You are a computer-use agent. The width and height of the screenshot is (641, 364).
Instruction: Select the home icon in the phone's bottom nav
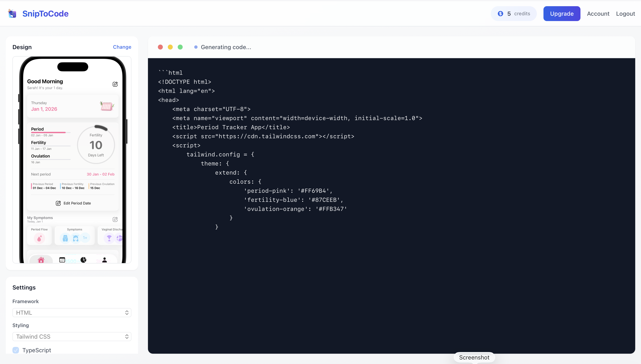[41, 260]
